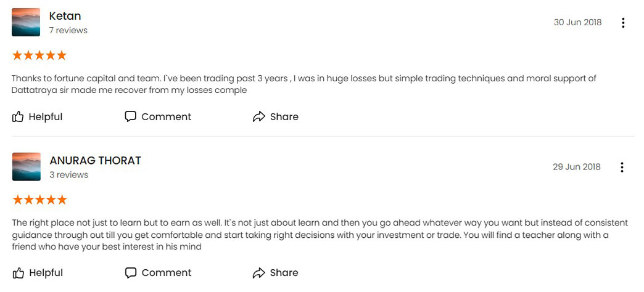Click comment bubble icon under Anurag's review
The width and height of the screenshot is (644, 292).
tap(131, 273)
